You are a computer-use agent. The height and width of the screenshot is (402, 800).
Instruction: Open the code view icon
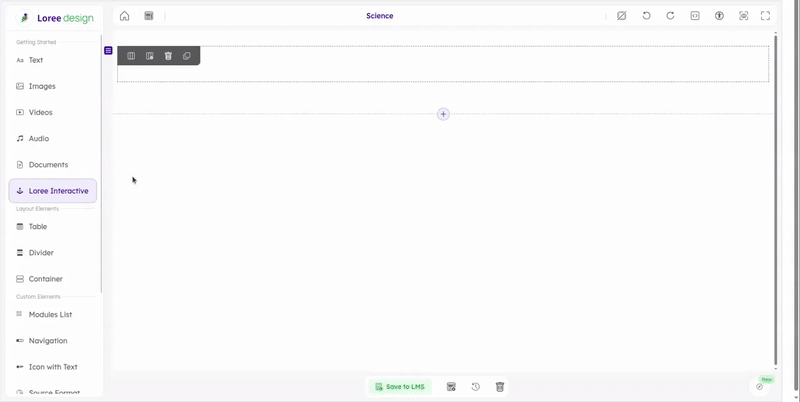click(x=695, y=16)
